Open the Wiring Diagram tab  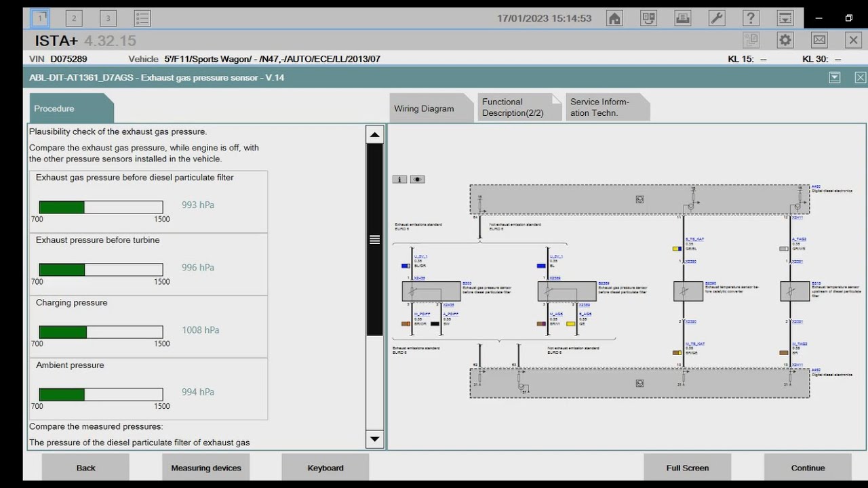coord(431,108)
